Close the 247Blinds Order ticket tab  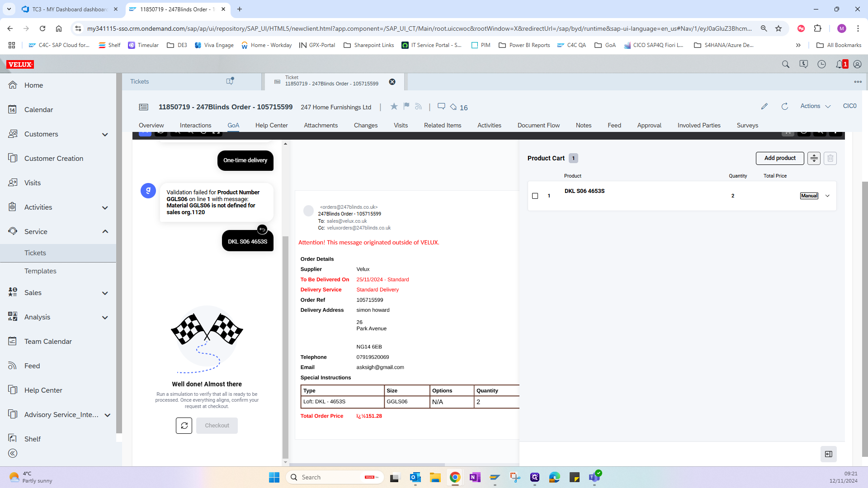pos(392,82)
